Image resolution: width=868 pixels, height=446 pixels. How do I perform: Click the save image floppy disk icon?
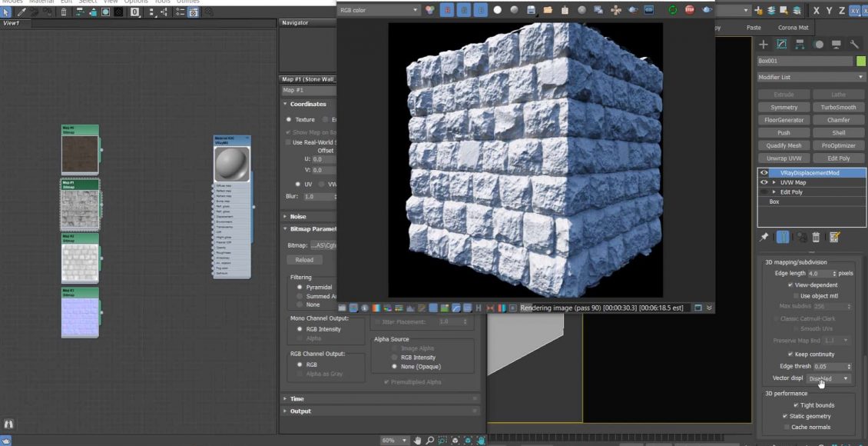coord(531,10)
